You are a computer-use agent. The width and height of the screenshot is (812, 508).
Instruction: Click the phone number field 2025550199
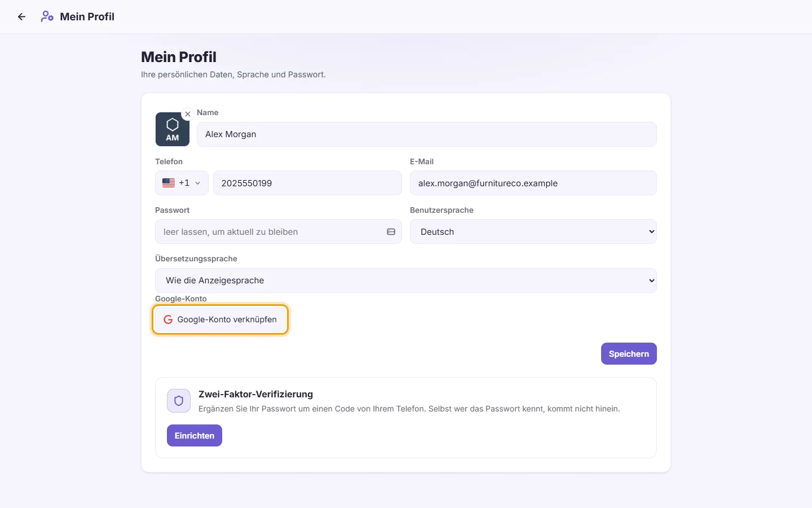307,183
